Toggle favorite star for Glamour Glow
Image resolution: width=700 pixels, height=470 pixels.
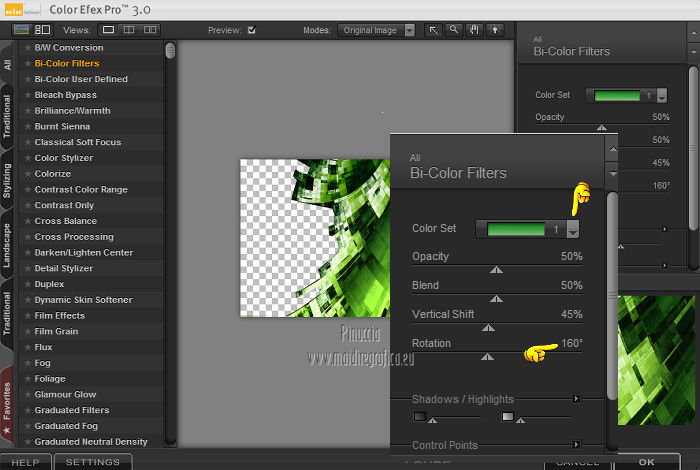pos(28,394)
